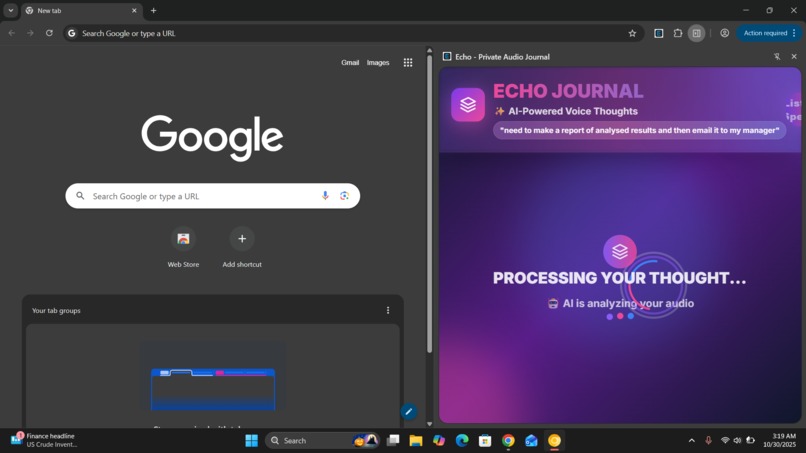Open the tab search dropdown arrow

(10, 10)
